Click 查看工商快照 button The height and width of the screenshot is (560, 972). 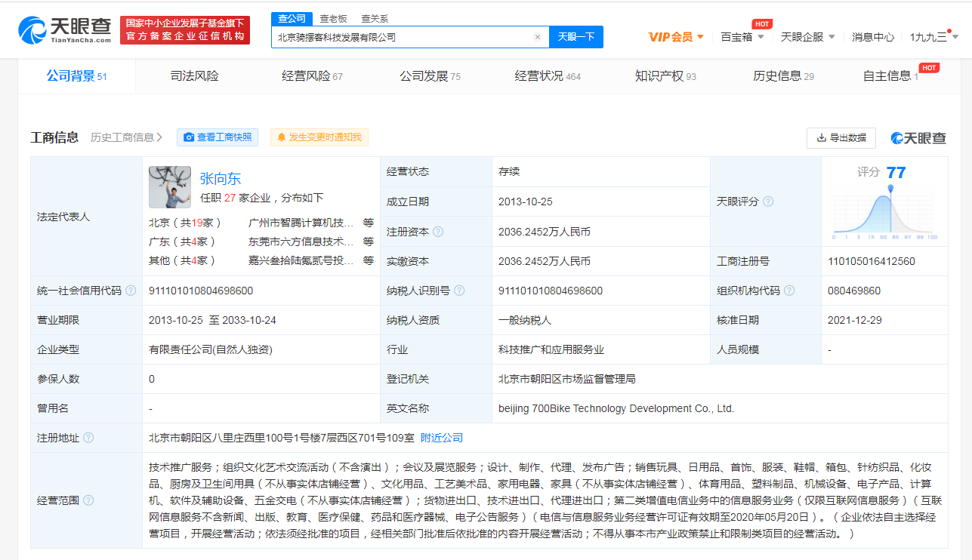(218, 137)
